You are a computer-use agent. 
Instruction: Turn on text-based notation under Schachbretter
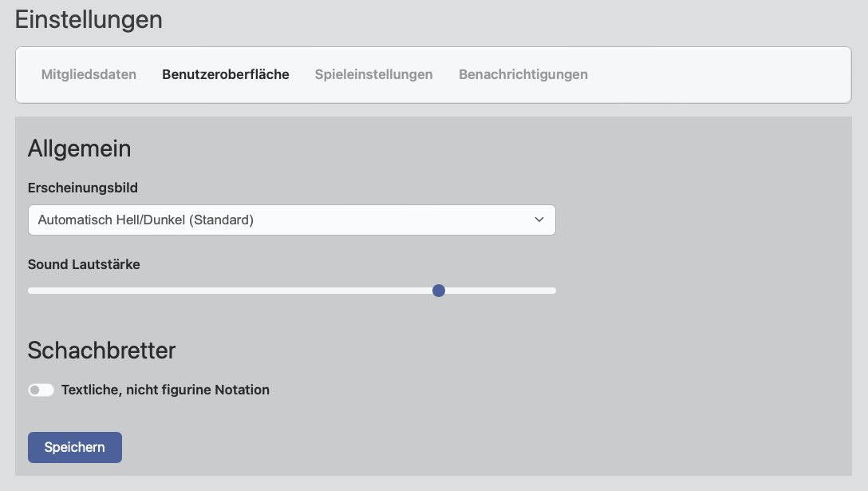point(41,390)
